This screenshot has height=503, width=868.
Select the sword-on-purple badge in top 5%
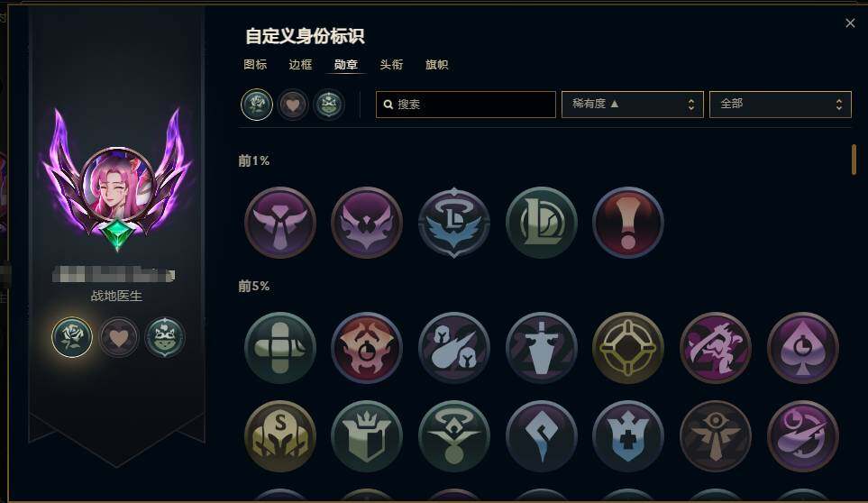(x=542, y=348)
